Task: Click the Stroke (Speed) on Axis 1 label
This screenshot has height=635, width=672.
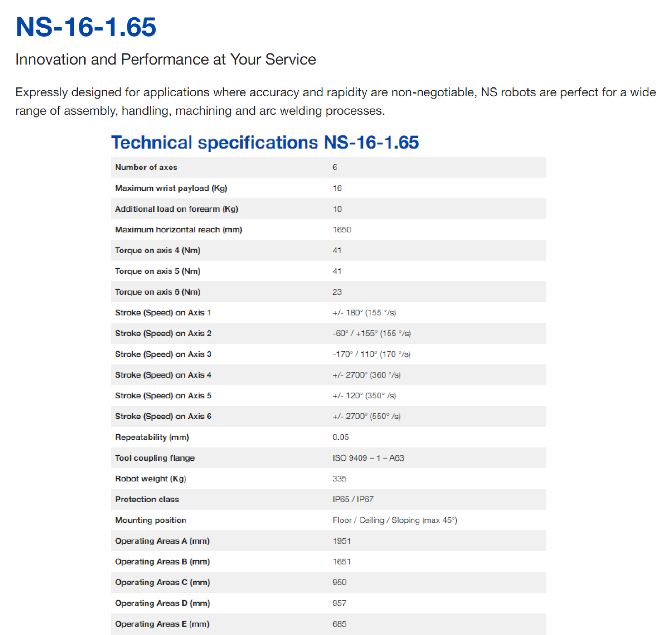Action: click(163, 313)
